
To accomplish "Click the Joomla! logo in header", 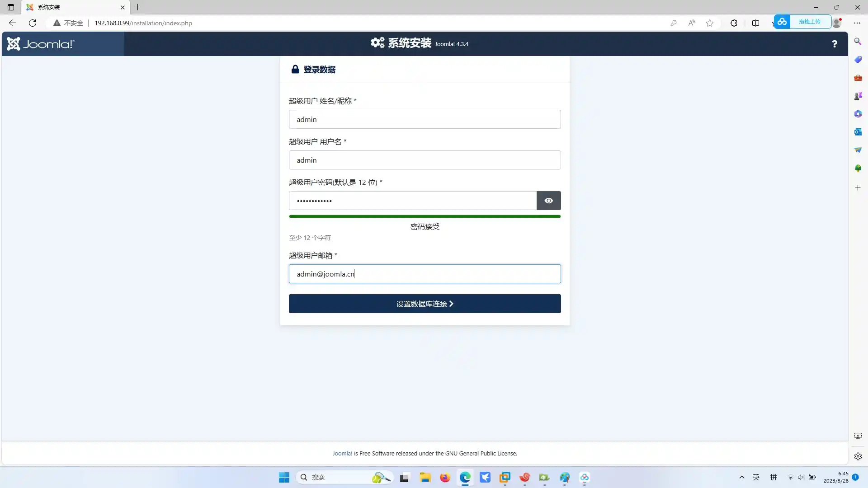I will (x=41, y=44).
